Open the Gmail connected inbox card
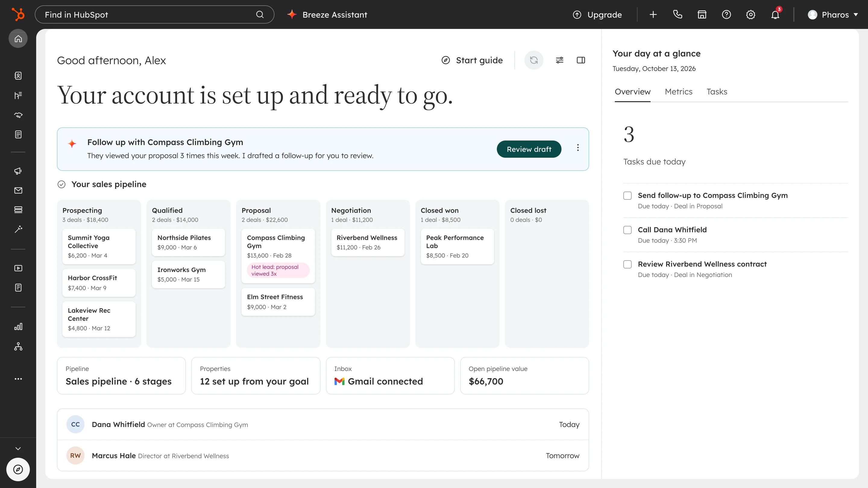This screenshot has height=488, width=868. [x=390, y=376]
